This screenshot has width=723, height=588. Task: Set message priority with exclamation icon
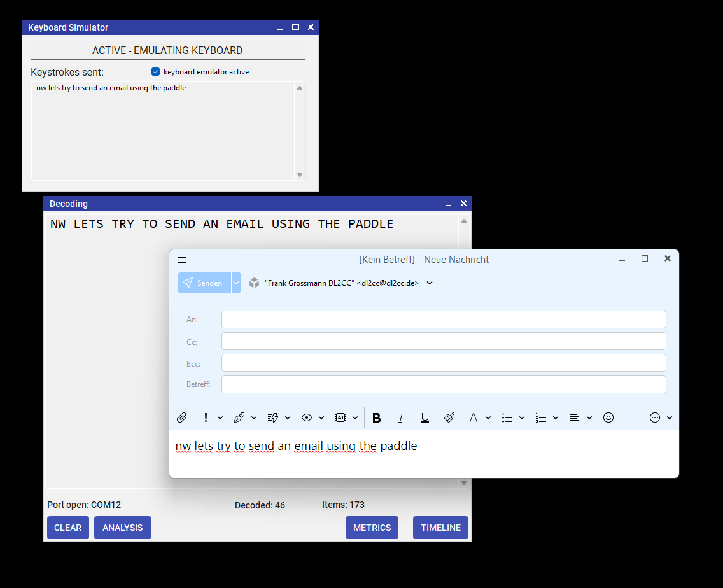click(206, 418)
